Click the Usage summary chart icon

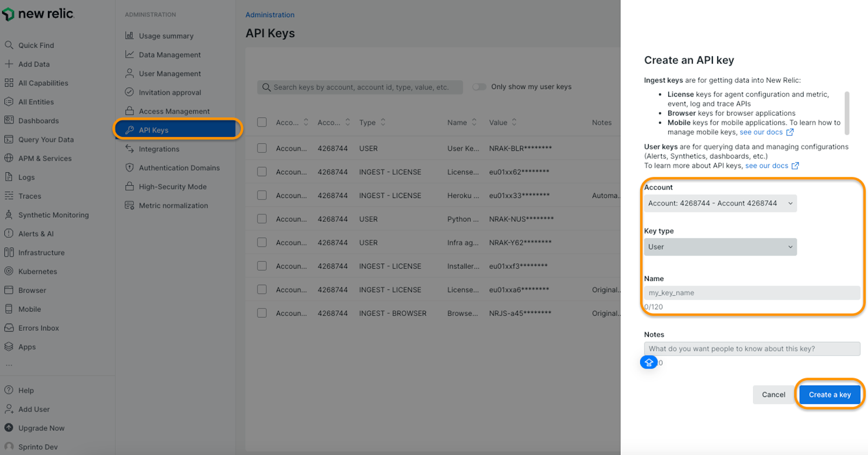pos(129,36)
